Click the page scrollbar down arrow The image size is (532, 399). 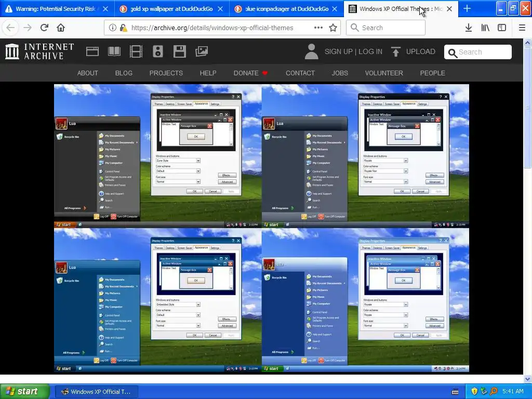pyautogui.click(x=528, y=379)
